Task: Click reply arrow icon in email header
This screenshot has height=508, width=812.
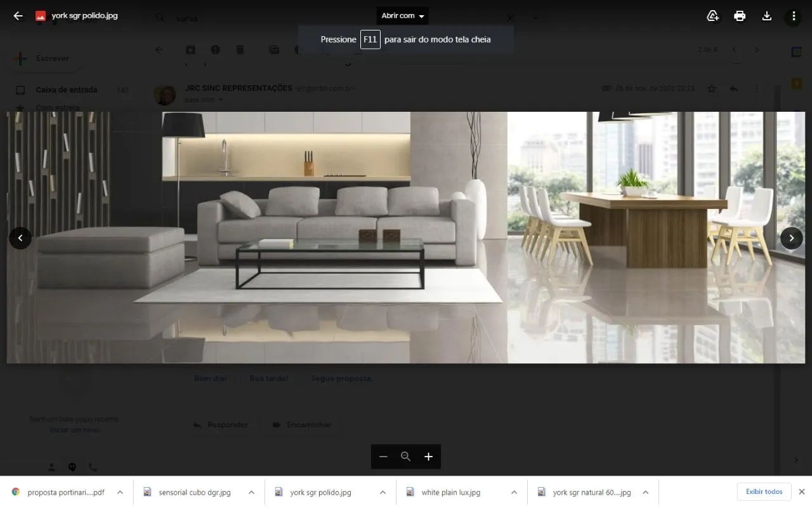Action: pyautogui.click(x=733, y=89)
